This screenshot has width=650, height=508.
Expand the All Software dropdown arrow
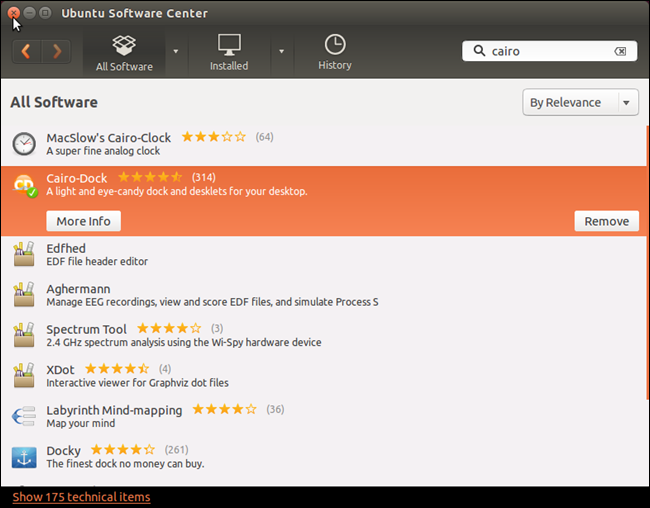(176, 51)
